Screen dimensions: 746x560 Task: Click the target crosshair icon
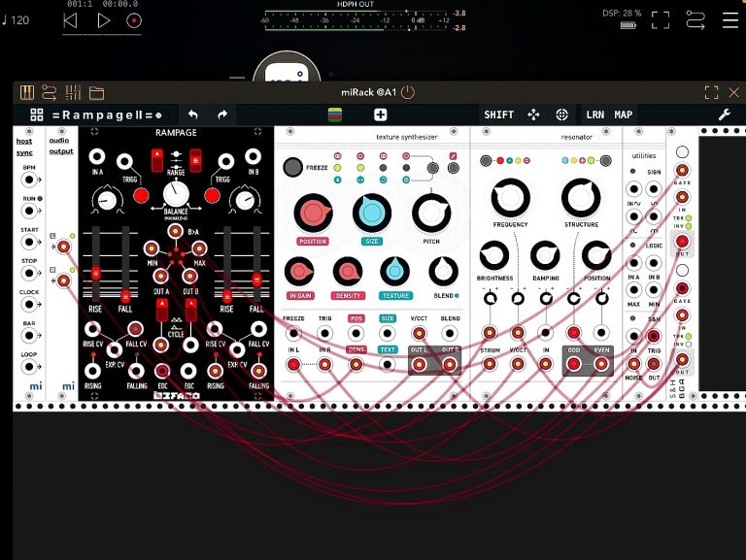tap(561, 115)
